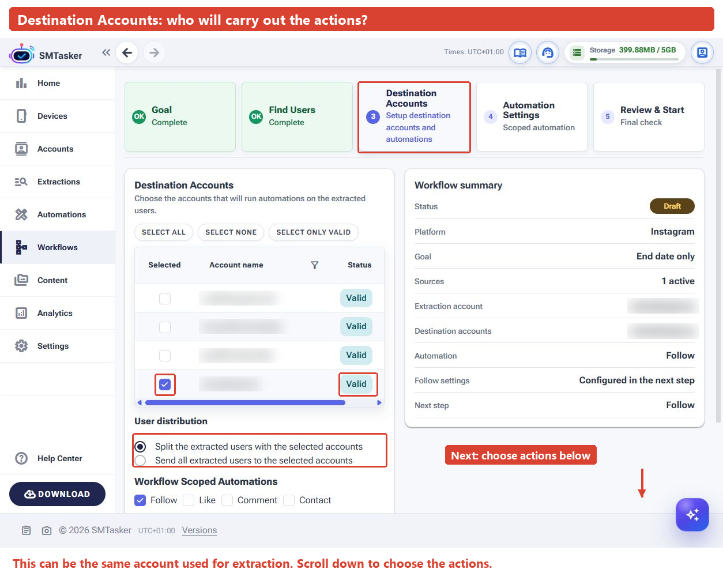Viewport: 723px width, 588px height.
Task: Click the Selected column header
Action: pyautogui.click(x=164, y=265)
